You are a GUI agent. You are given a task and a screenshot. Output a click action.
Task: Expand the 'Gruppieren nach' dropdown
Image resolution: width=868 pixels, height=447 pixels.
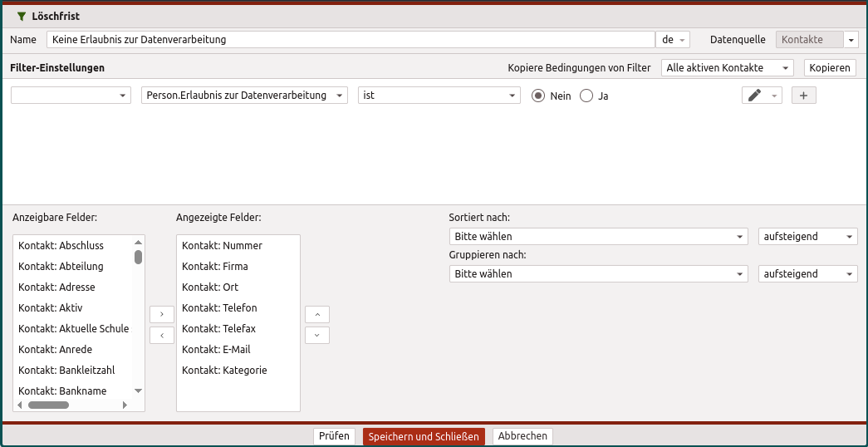[x=598, y=274]
